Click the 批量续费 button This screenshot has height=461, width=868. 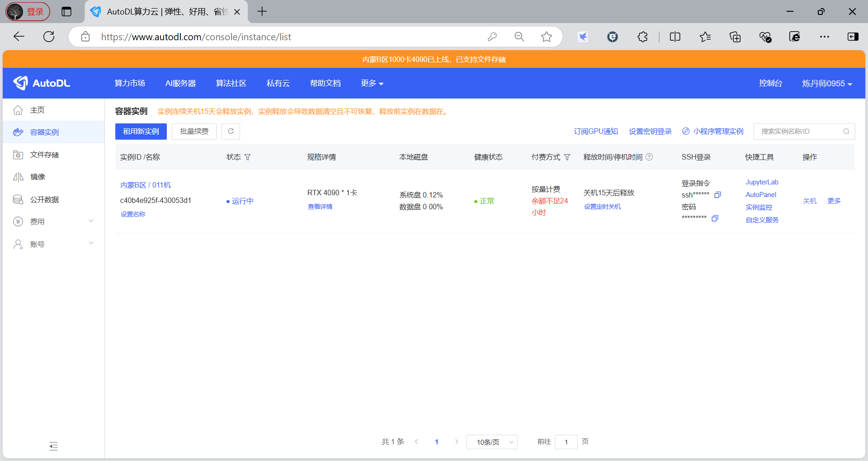click(x=194, y=131)
